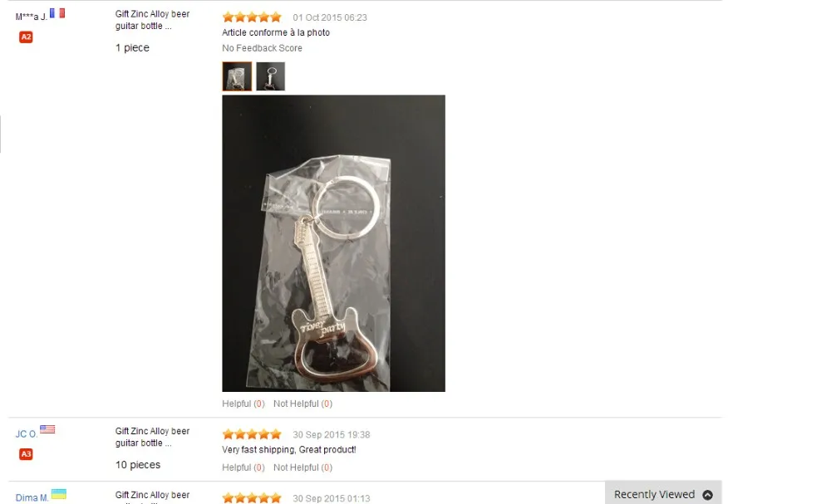This screenshot has width=831, height=504.
Task: Click the A2 buyer level badge
Action: (26, 37)
